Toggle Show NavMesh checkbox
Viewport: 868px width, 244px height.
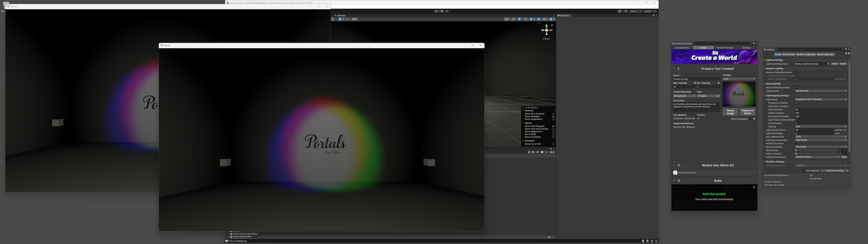[553, 116]
